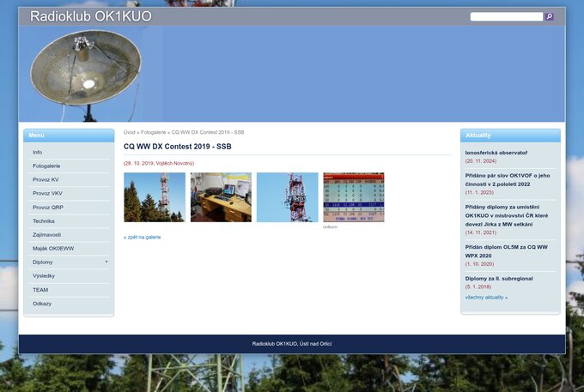
Task: Open the red-white antenna tower close-up thumbnail
Action: pos(288,197)
